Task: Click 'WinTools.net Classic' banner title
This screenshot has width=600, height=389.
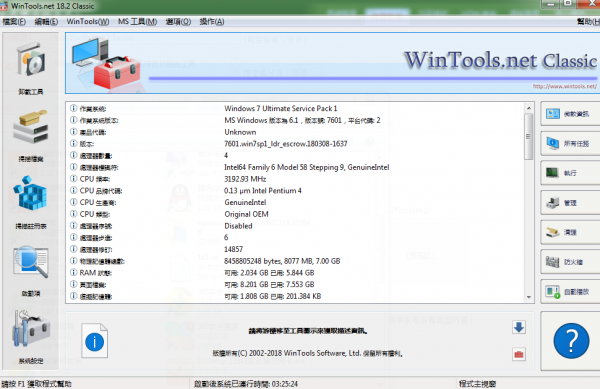Action: pyautogui.click(x=501, y=61)
